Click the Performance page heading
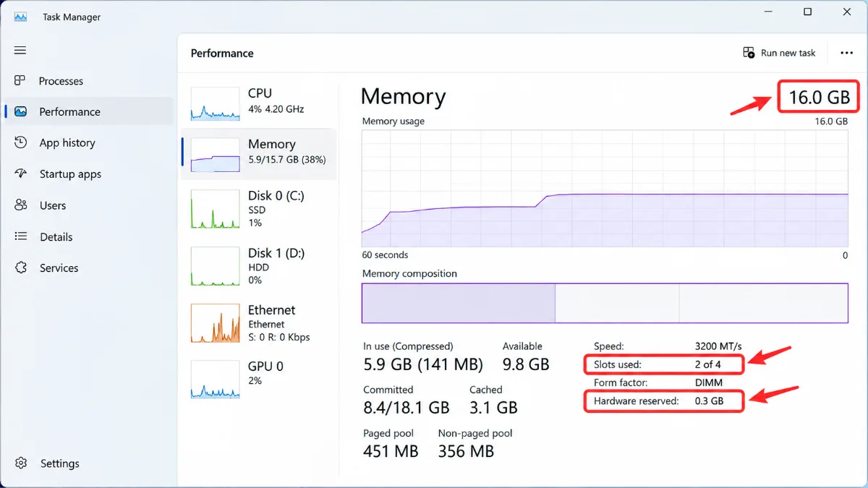868x488 pixels. (222, 53)
